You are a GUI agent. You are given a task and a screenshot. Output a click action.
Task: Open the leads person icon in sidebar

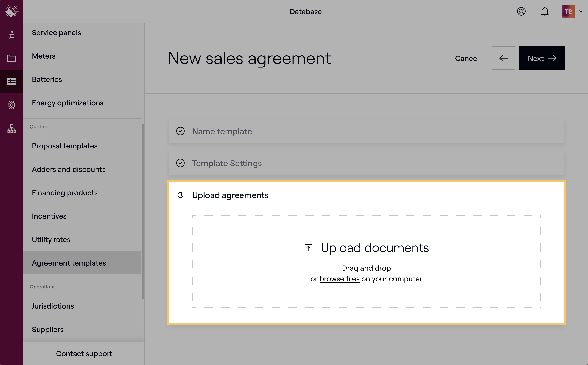12,35
